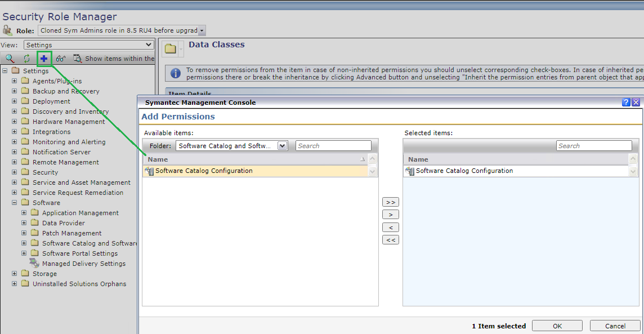This screenshot has height=334, width=644.
Task: Click the Show items within icon
Action: [x=78, y=58]
